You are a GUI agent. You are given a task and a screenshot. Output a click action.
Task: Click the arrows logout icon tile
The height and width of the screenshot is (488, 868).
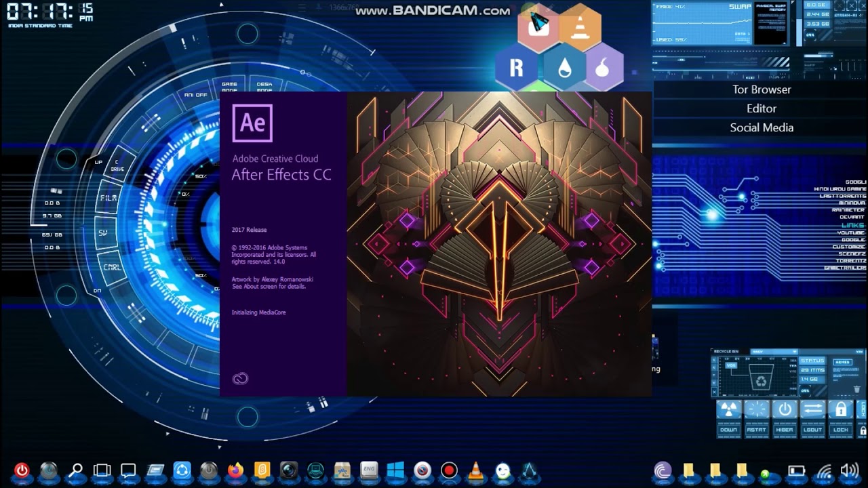[812, 409]
